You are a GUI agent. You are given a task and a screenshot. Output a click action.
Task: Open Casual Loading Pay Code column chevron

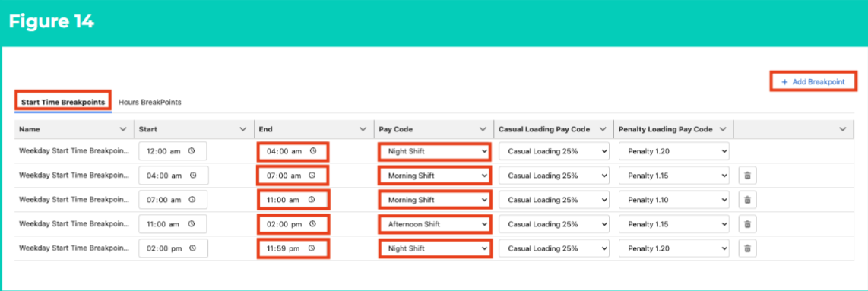pyautogui.click(x=603, y=129)
